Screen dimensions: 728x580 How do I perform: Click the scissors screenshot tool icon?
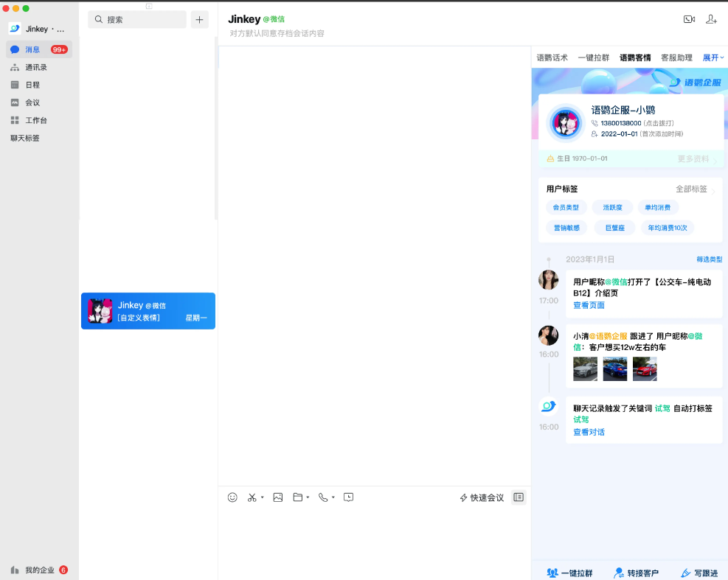[x=252, y=497]
